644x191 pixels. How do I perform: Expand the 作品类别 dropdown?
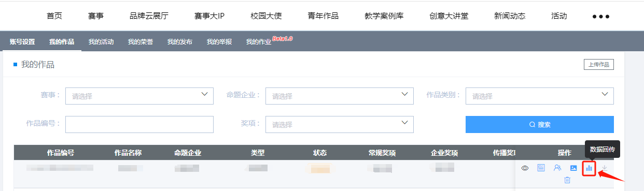pos(540,96)
